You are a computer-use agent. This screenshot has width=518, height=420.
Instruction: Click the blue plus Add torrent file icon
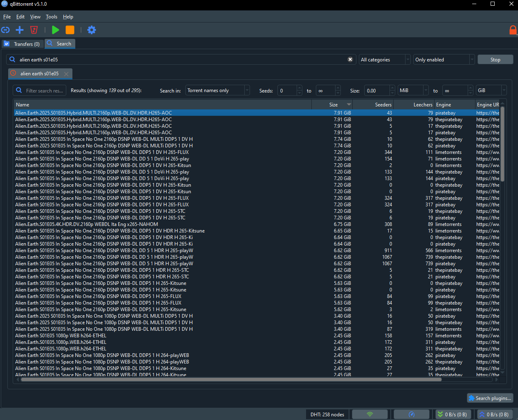point(19,30)
